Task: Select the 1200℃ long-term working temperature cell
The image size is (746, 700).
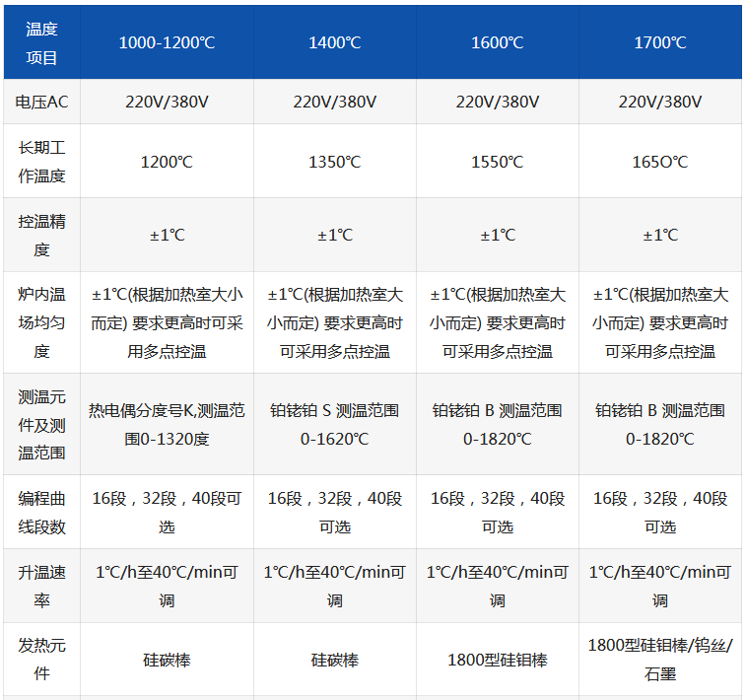Action: [167, 162]
